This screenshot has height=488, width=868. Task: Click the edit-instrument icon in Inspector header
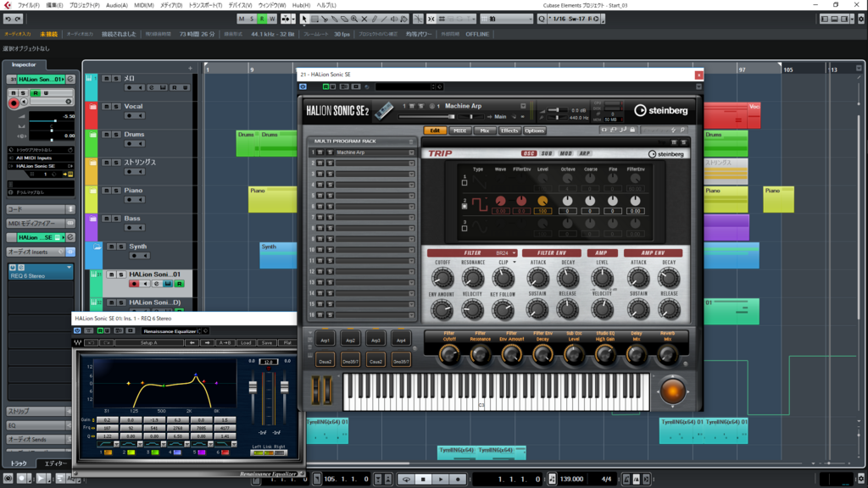click(x=70, y=79)
